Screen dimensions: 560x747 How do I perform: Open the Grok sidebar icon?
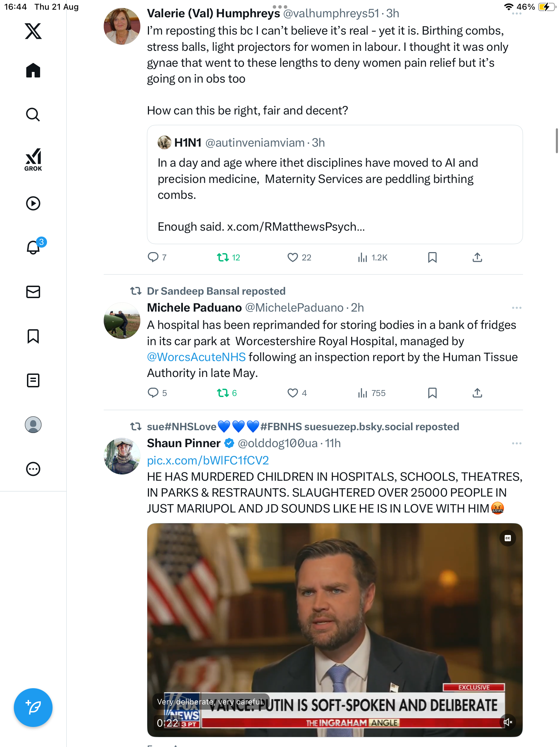click(x=33, y=159)
